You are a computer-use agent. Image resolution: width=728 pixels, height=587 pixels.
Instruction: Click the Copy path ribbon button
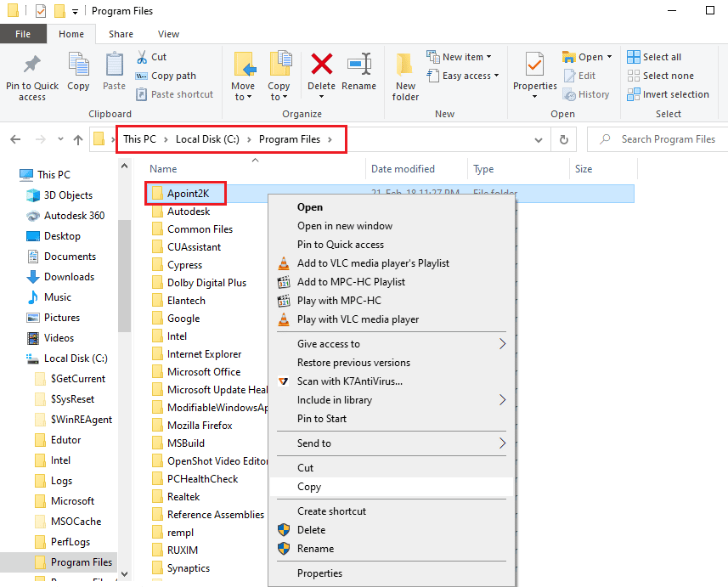click(166, 76)
